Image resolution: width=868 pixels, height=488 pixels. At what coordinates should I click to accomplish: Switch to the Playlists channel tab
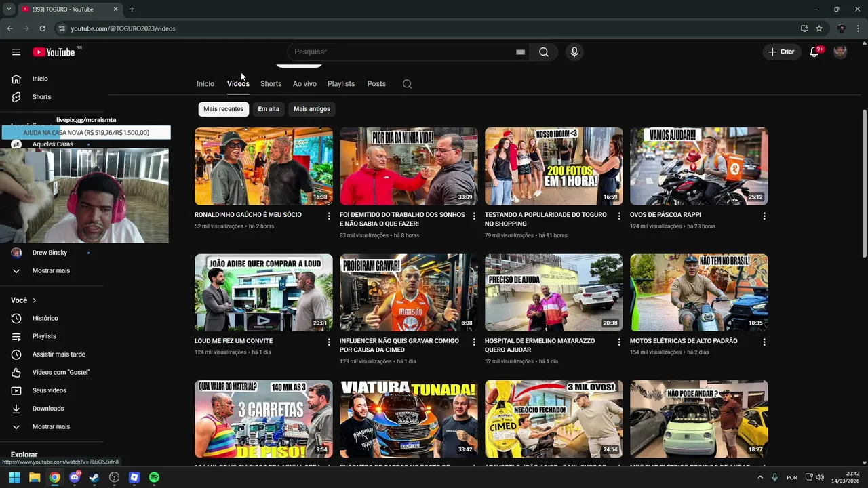click(x=341, y=84)
